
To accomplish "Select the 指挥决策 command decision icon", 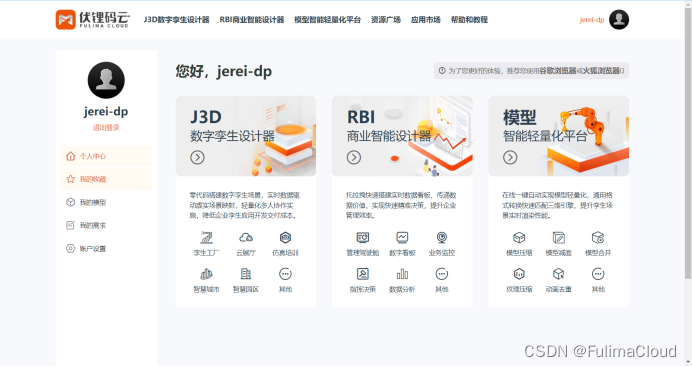I will point(363,274).
